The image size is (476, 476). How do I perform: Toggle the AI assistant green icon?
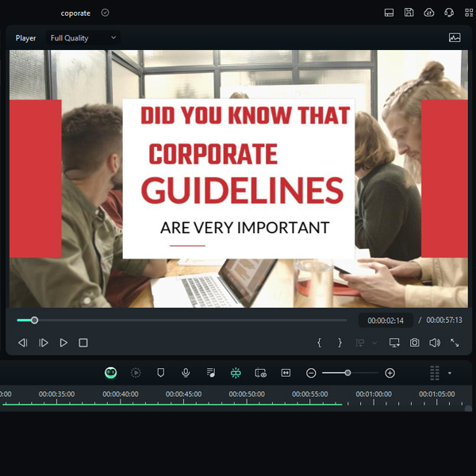(111, 373)
